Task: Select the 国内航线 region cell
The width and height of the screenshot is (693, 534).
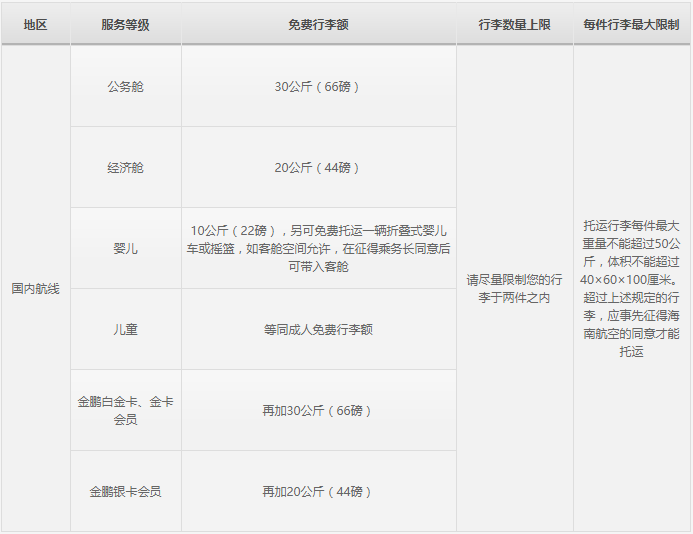Action: coord(35,289)
